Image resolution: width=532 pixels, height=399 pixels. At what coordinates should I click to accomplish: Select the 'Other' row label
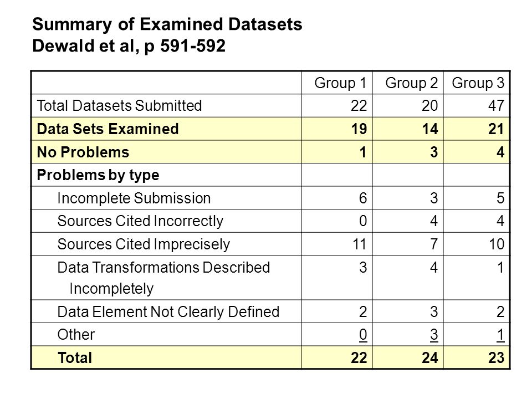point(76,335)
